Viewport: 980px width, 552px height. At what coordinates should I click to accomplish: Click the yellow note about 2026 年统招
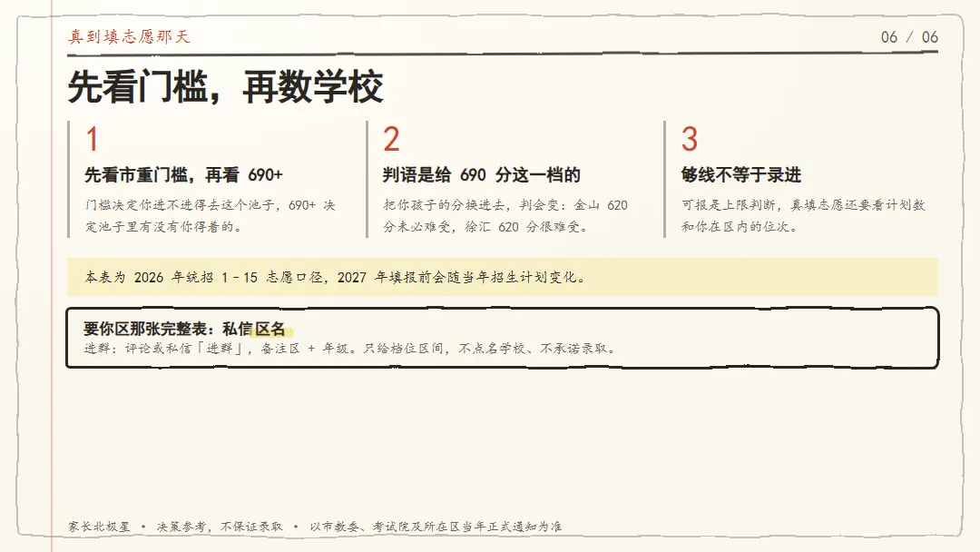tap(503, 277)
